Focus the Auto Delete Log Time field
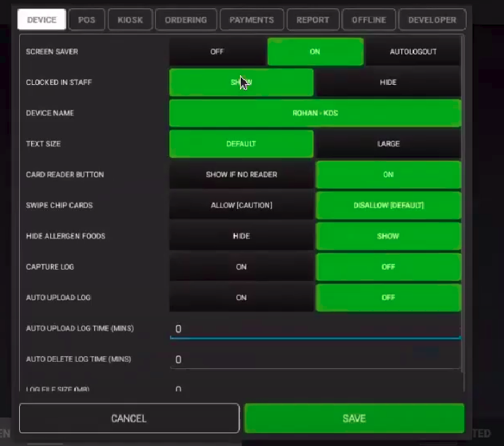The image size is (504, 446). click(x=315, y=359)
